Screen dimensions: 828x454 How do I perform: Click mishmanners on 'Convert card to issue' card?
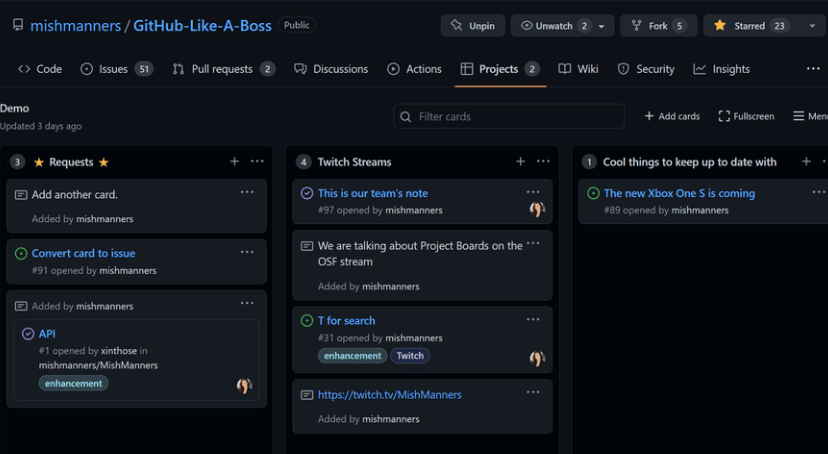(128, 270)
